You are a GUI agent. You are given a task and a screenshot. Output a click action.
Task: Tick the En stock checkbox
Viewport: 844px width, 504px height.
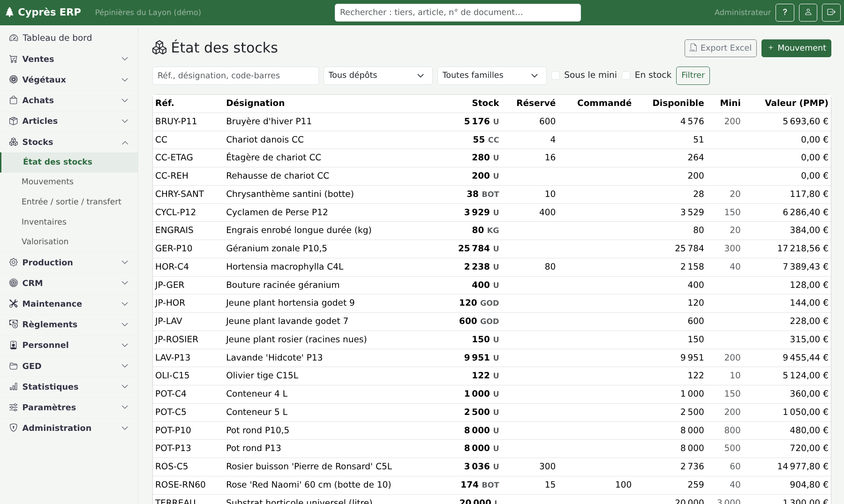[x=626, y=75]
